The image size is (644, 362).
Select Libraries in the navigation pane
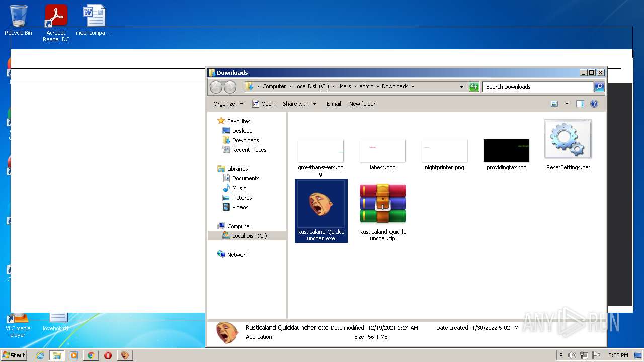[237, 169]
